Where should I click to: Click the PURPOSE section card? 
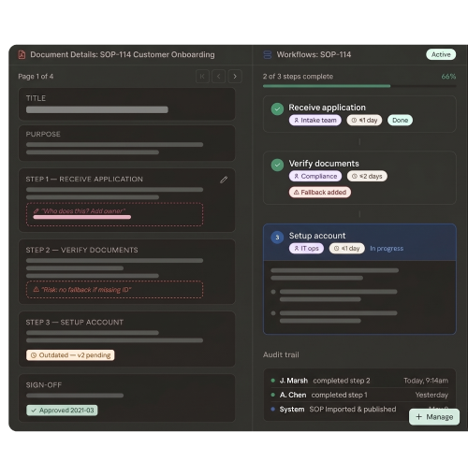point(126,143)
